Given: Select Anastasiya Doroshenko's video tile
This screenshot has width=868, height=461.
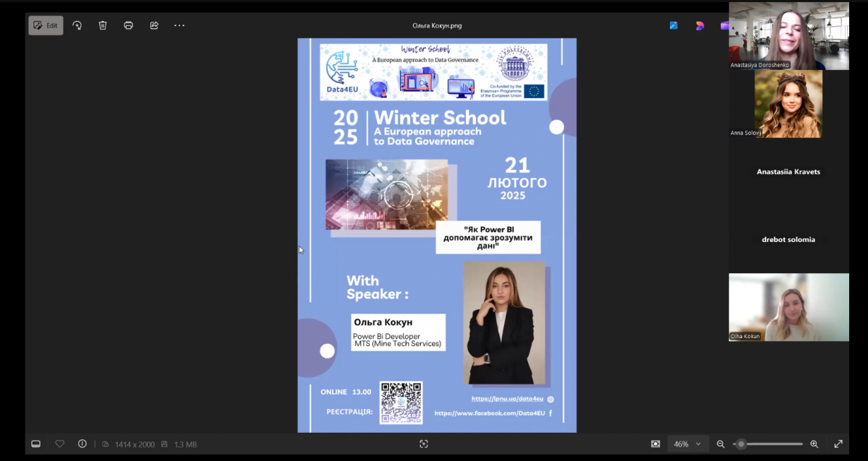Looking at the screenshot, I should tap(788, 35).
